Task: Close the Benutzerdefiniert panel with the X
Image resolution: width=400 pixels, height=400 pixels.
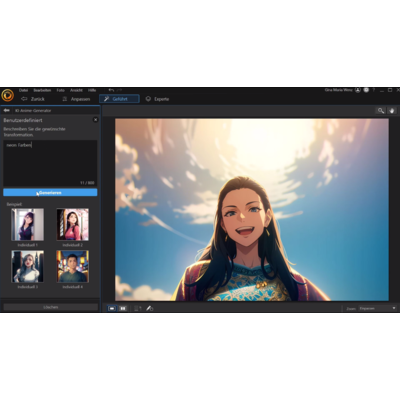Action: point(95,120)
